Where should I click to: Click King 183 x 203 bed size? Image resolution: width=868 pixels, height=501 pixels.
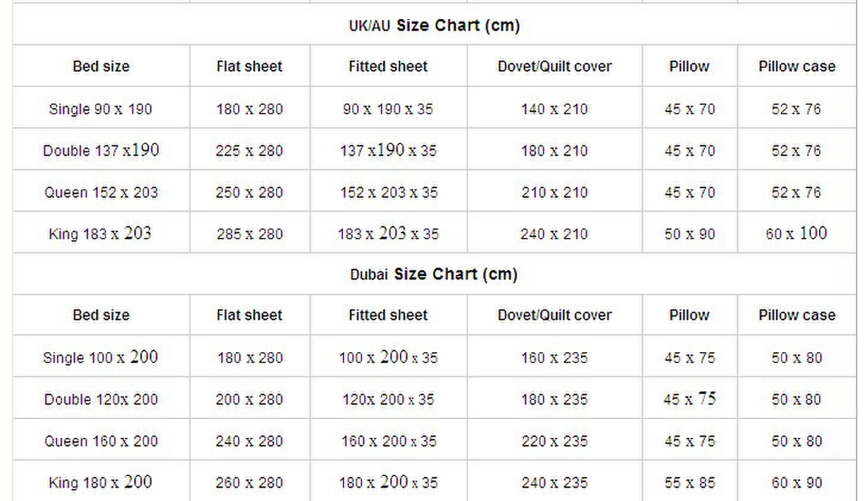pos(101,233)
